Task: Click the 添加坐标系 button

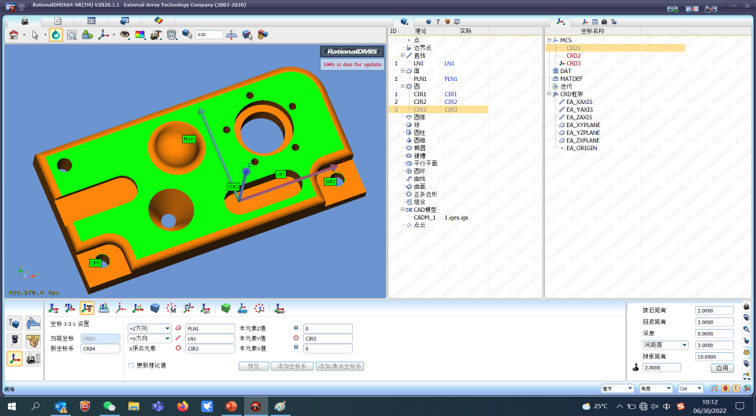Action: pos(291,366)
